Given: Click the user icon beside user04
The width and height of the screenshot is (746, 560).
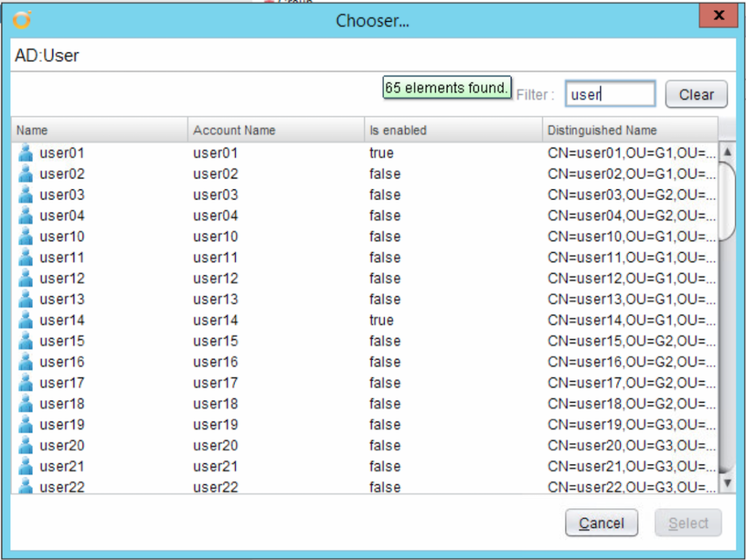Looking at the screenshot, I should click(x=25, y=216).
